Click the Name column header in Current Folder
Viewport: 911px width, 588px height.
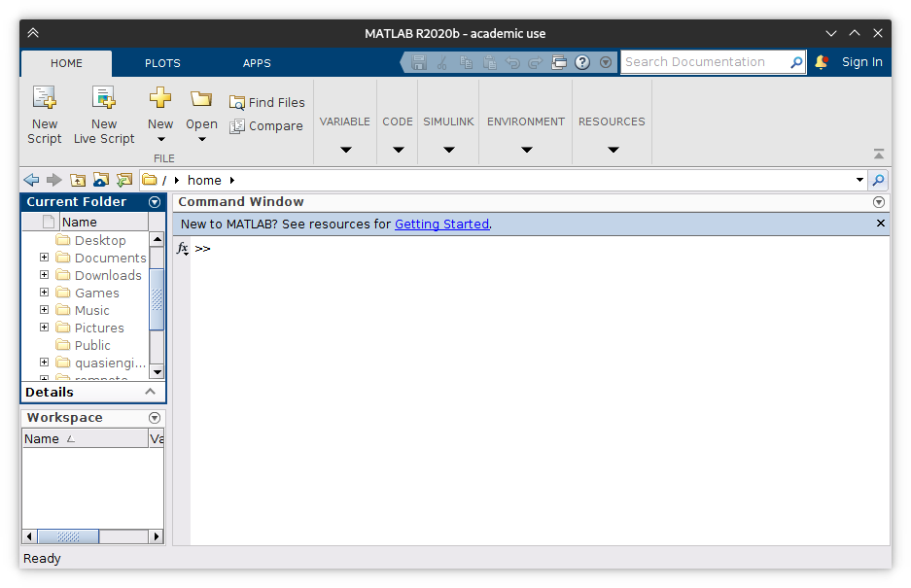tap(104, 222)
